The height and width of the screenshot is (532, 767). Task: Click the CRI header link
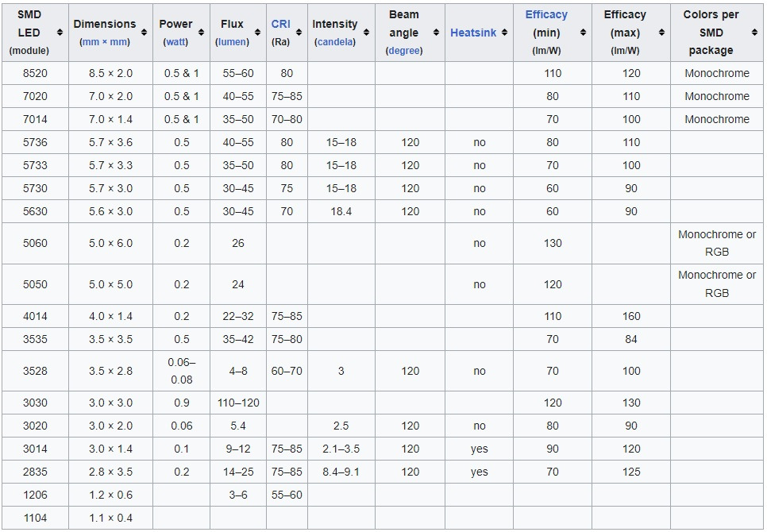point(281,24)
